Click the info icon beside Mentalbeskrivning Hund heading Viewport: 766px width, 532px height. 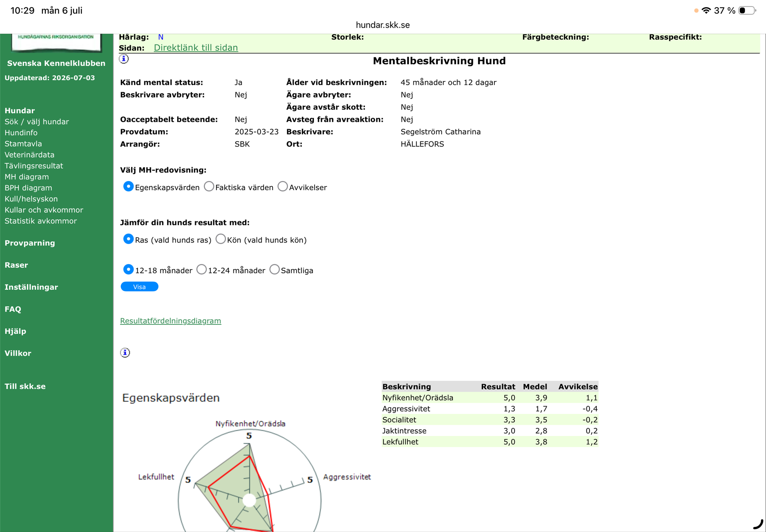[124, 59]
